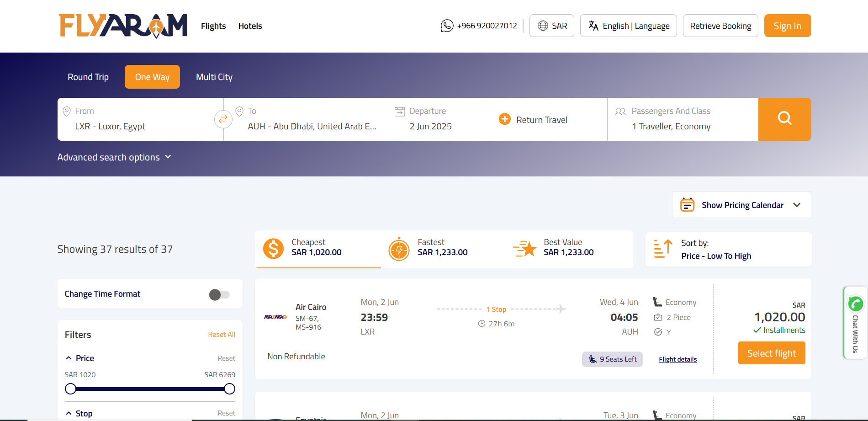
Task: Expand Advanced search options
Action: tap(114, 157)
